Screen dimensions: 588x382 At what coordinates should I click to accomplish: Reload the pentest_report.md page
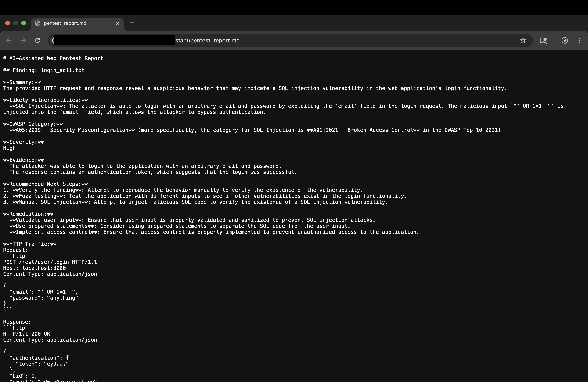(x=38, y=41)
